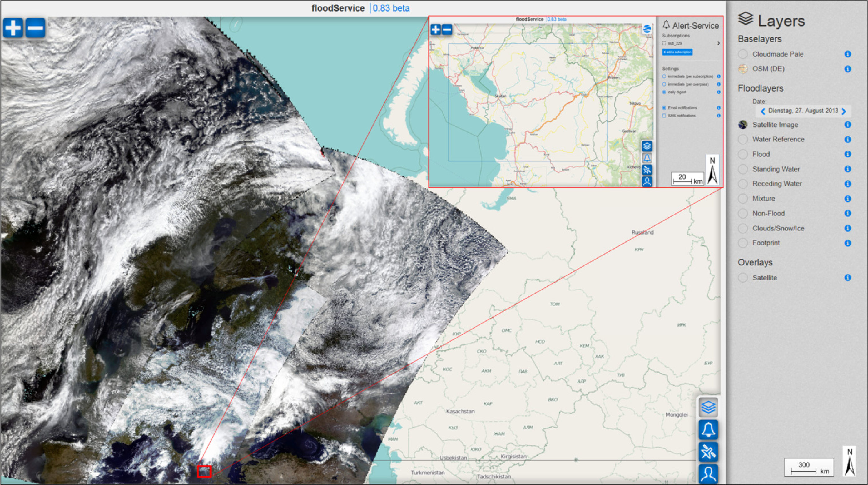Show info for OSM (DE) baselayer
The image size is (868, 485).
pyautogui.click(x=848, y=69)
